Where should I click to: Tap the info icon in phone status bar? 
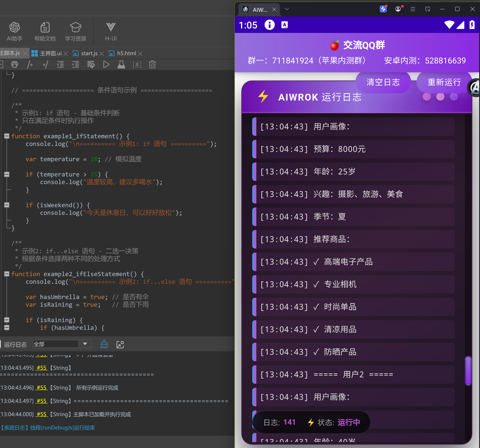pyautogui.click(x=269, y=25)
